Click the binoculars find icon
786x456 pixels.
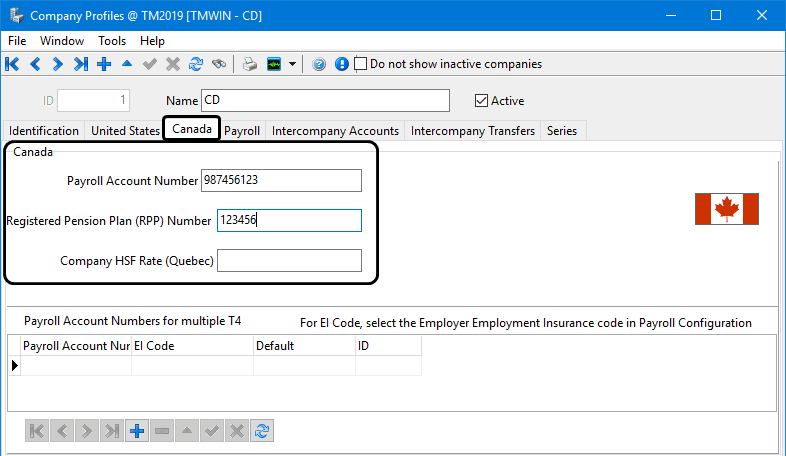219,64
